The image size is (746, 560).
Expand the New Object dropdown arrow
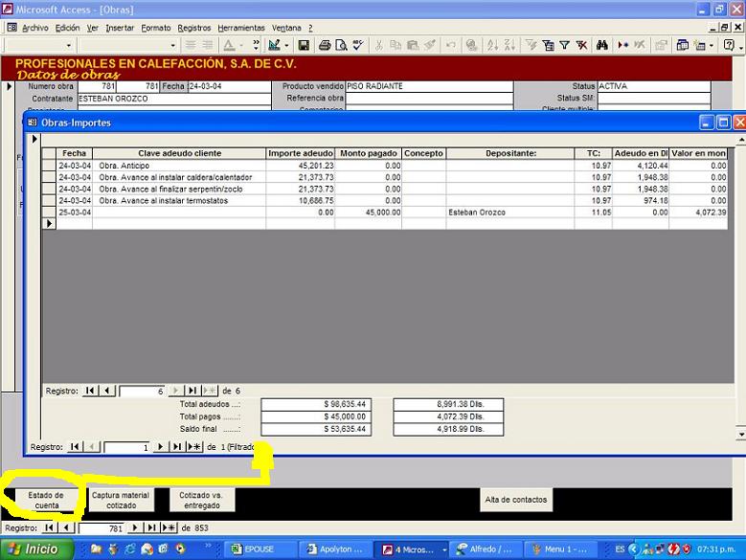(x=711, y=45)
